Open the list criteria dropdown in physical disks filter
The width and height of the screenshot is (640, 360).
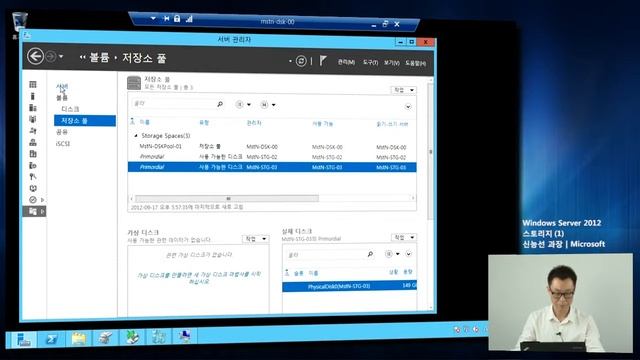pos(392,254)
